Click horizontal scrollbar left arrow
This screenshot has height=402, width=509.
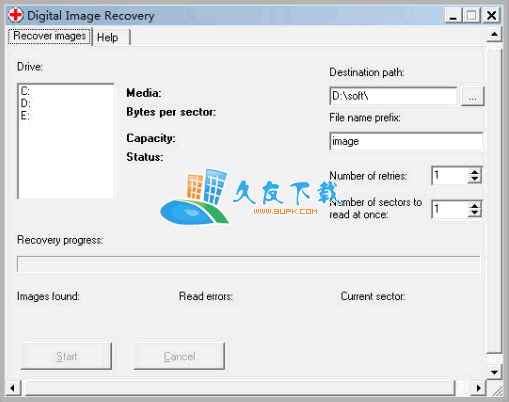tap(13, 388)
